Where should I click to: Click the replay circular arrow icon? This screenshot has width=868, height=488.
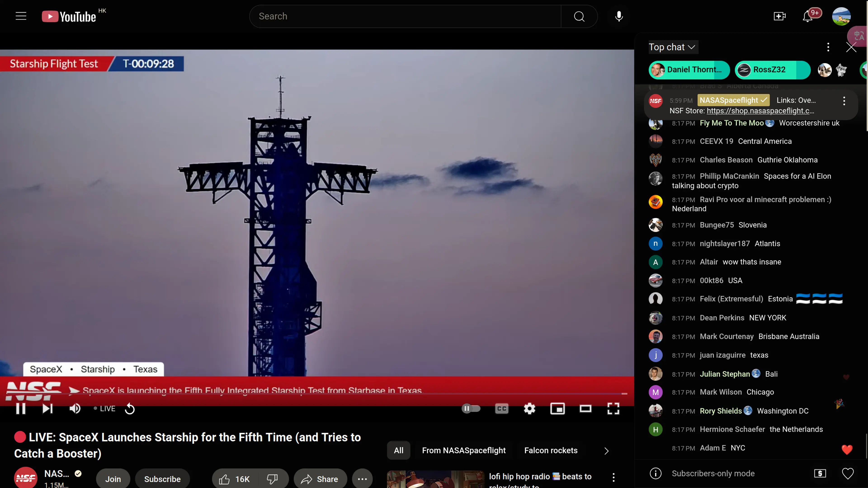(x=130, y=409)
